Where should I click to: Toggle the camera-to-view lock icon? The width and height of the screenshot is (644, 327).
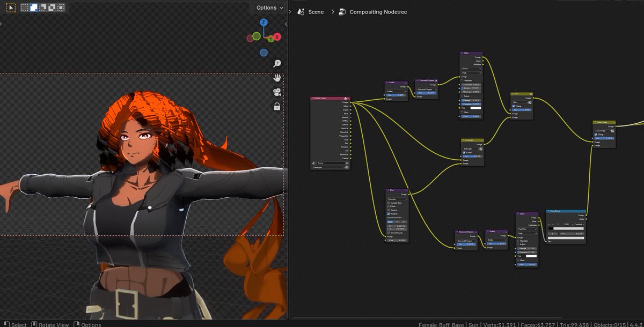tap(277, 106)
